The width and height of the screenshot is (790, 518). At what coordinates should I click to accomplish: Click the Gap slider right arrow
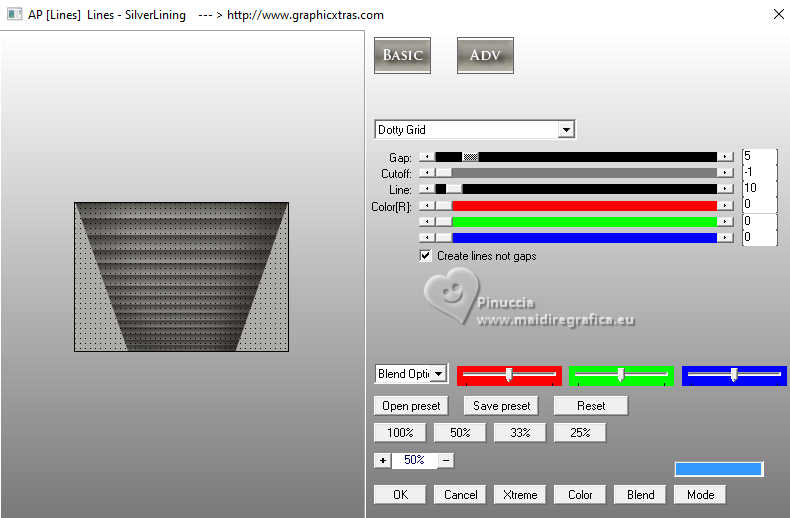point(725,157)
